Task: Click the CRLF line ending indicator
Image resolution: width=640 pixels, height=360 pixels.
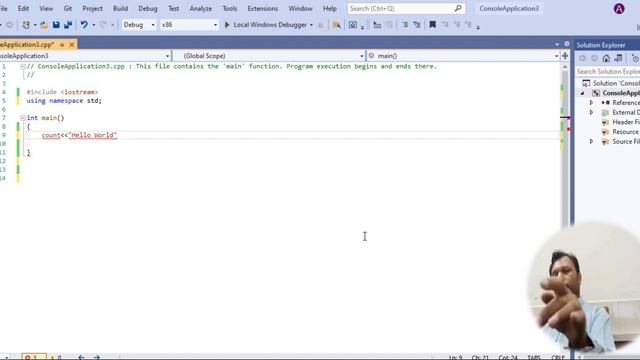Action: point(558,357)
